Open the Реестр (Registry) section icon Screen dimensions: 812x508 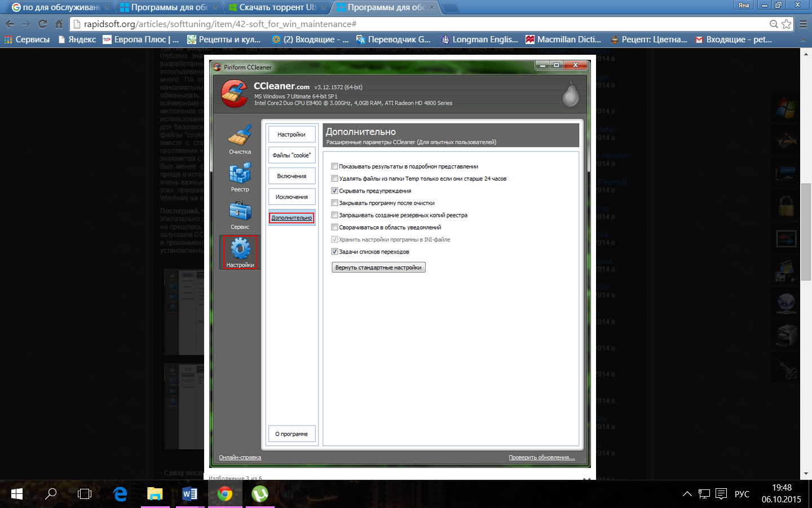(240, 174)
